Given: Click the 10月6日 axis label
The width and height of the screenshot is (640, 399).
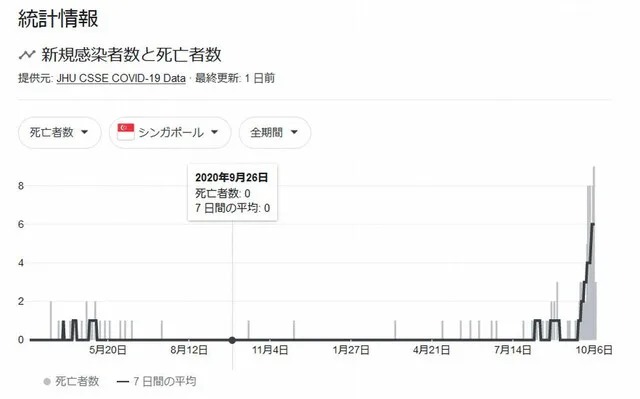Looking at the screenshot, I should [x=594, y=350].
